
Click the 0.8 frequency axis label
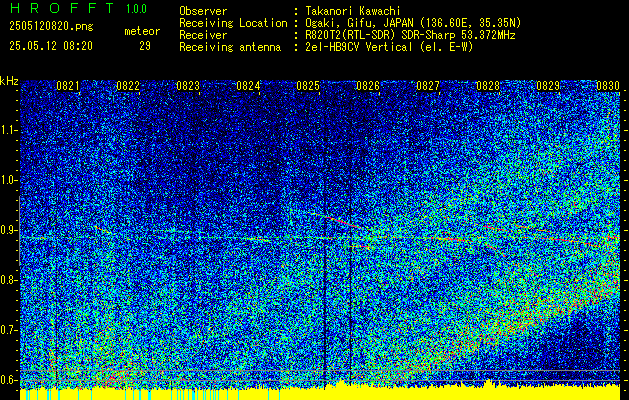[x=9, y=280]
